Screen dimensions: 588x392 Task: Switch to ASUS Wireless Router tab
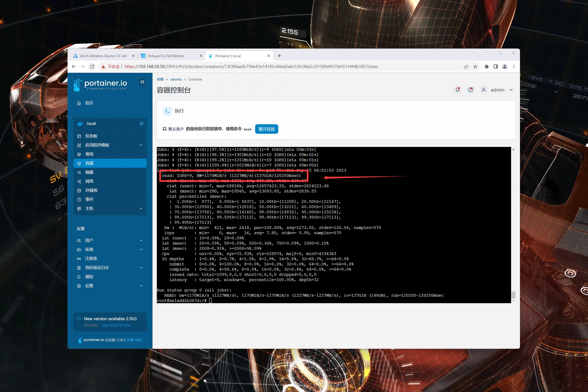pyautogui.click(x=104, y=56)
